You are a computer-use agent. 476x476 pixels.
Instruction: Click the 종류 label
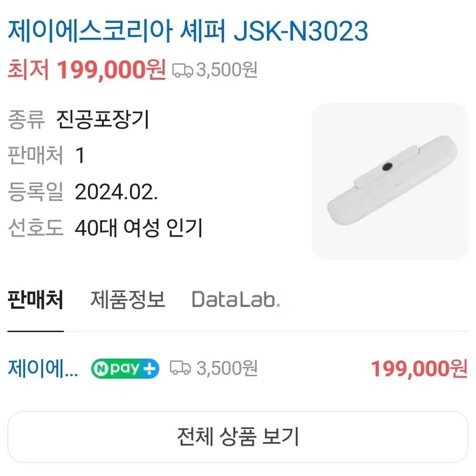pyautogui.click(x=26, y=119)
